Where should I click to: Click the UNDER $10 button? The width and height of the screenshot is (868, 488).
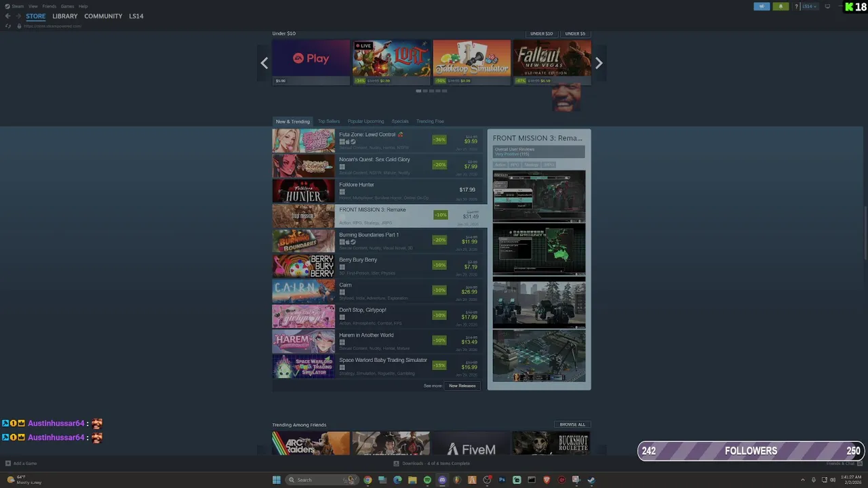tap(541, 33)
